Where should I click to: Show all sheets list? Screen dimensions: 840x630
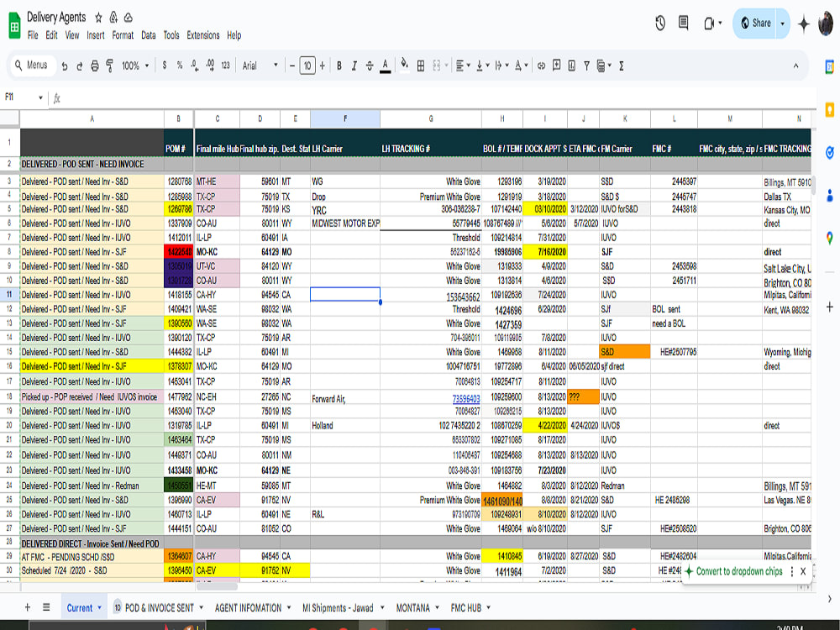(46, 607)
